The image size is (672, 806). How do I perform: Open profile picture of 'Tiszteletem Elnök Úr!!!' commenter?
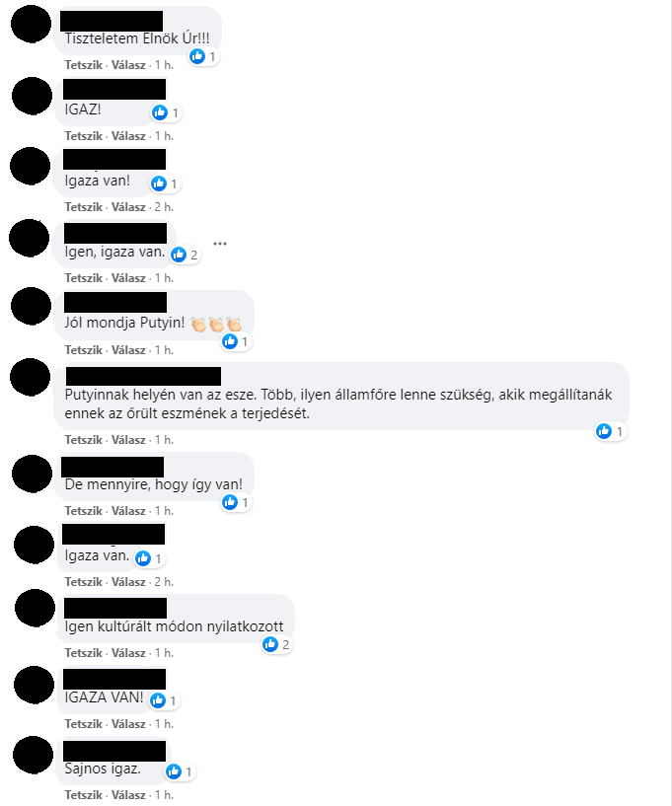tap(31, 24)
